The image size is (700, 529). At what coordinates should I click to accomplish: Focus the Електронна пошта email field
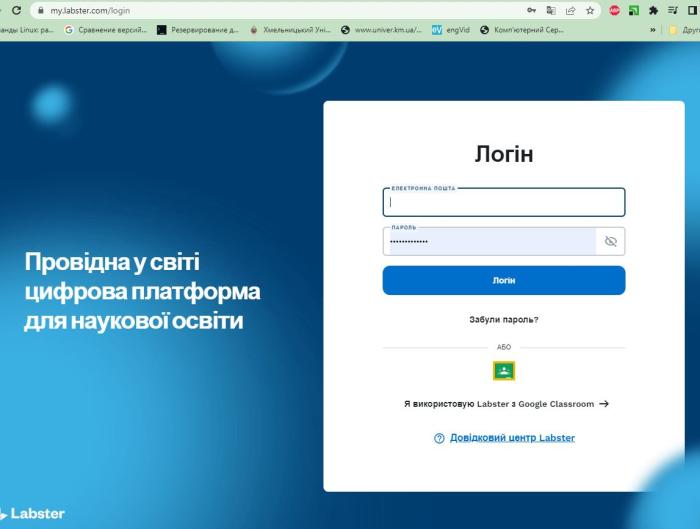click(504, 202)
